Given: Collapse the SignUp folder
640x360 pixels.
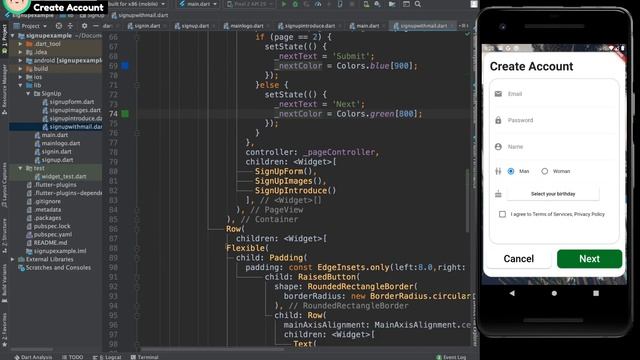Looking at the screenshot, I should 28,93.
